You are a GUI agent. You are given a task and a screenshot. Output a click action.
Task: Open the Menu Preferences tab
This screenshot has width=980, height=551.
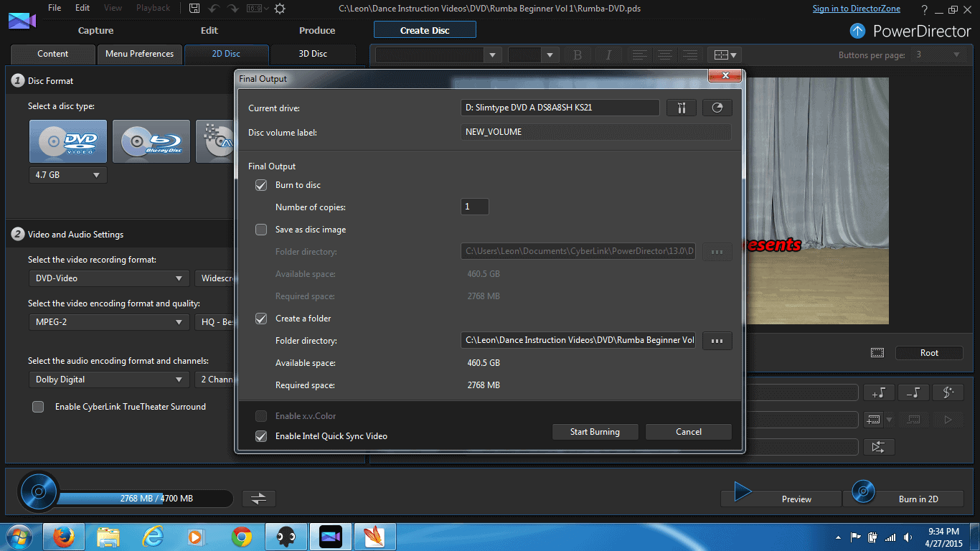[140, 54]
